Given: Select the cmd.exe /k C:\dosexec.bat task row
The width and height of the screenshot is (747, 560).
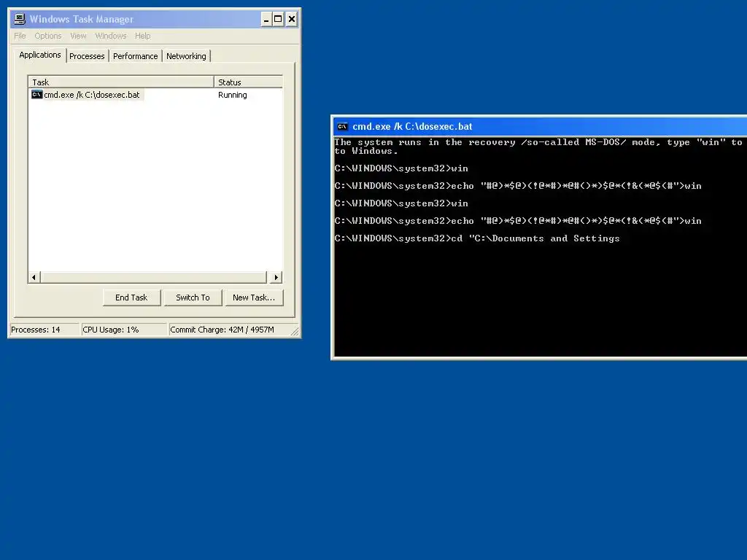Looking at the screenshot, I should [x=155, y=95].
